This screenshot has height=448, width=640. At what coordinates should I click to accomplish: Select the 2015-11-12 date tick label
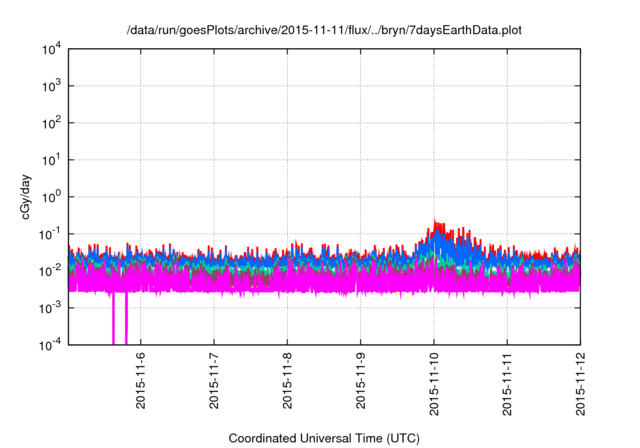click(x=580, y=384)
